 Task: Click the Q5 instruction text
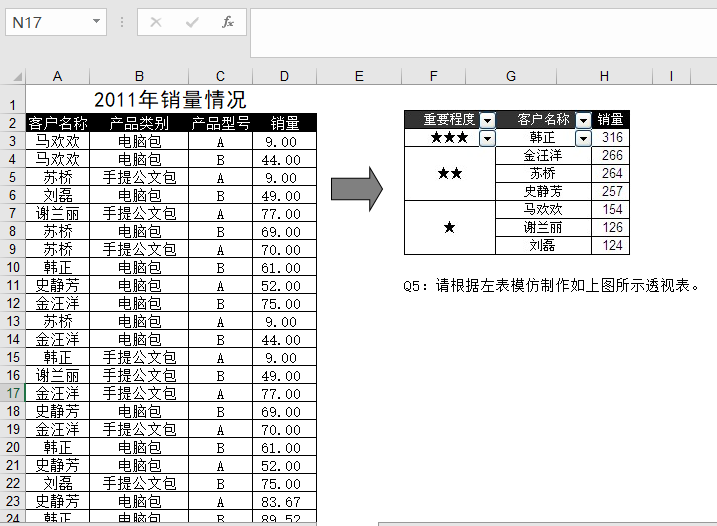(551, 285)
